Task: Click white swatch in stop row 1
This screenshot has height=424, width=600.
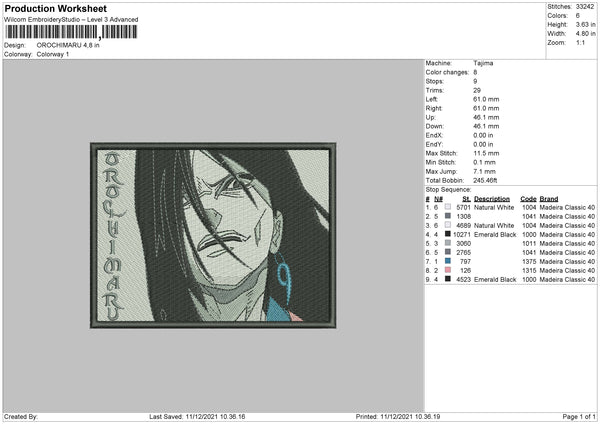Action: click(x=448, y=207)
